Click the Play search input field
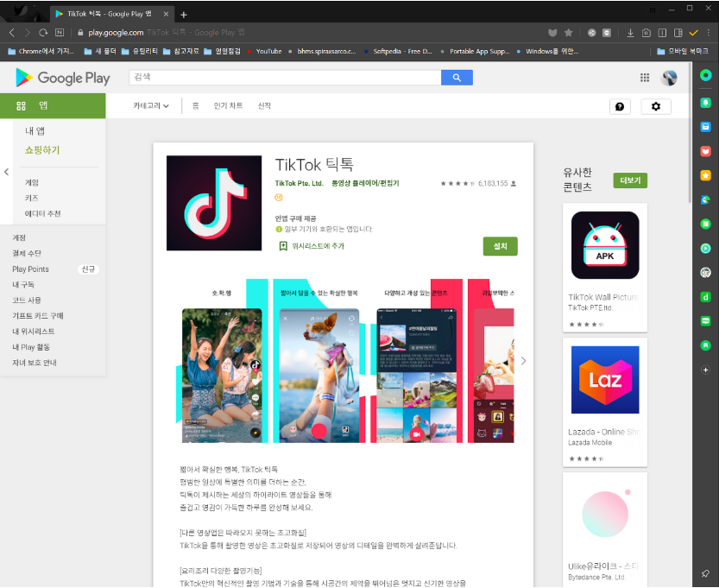Viewport: 719px width, 588px height. click(285, 78)
